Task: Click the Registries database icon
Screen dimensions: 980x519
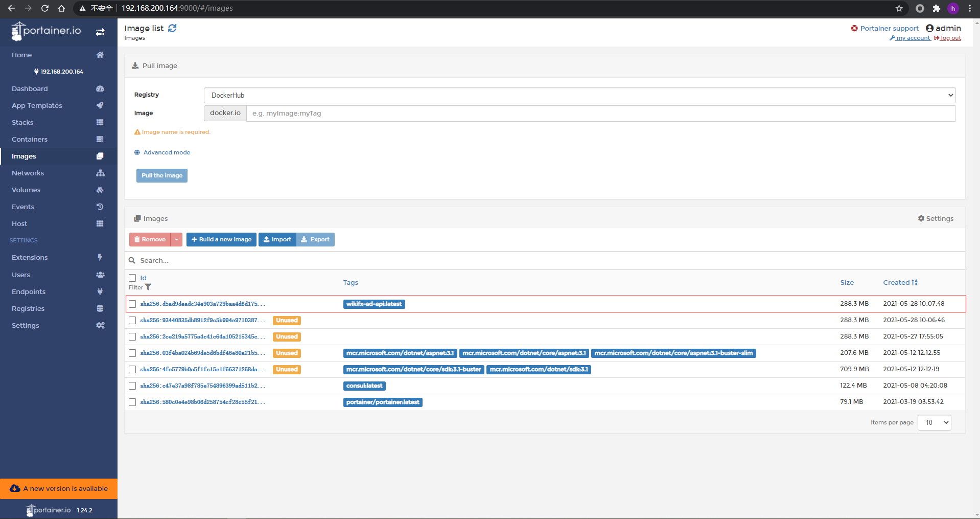Action: (x=100, y=308)
